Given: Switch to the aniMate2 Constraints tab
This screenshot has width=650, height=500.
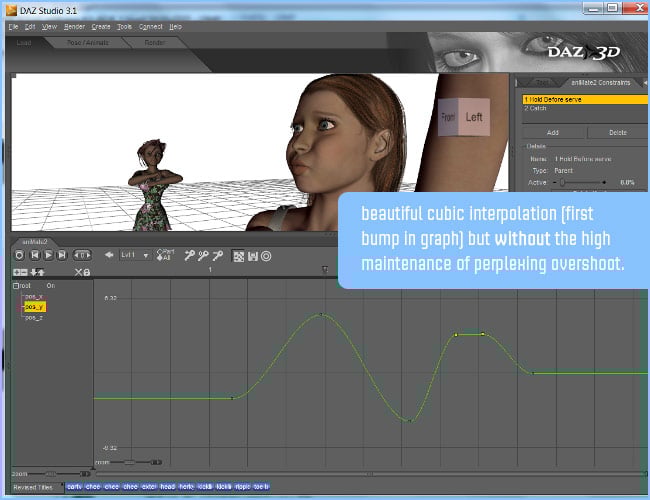Looking at the screenshot, I should (600, 83).
